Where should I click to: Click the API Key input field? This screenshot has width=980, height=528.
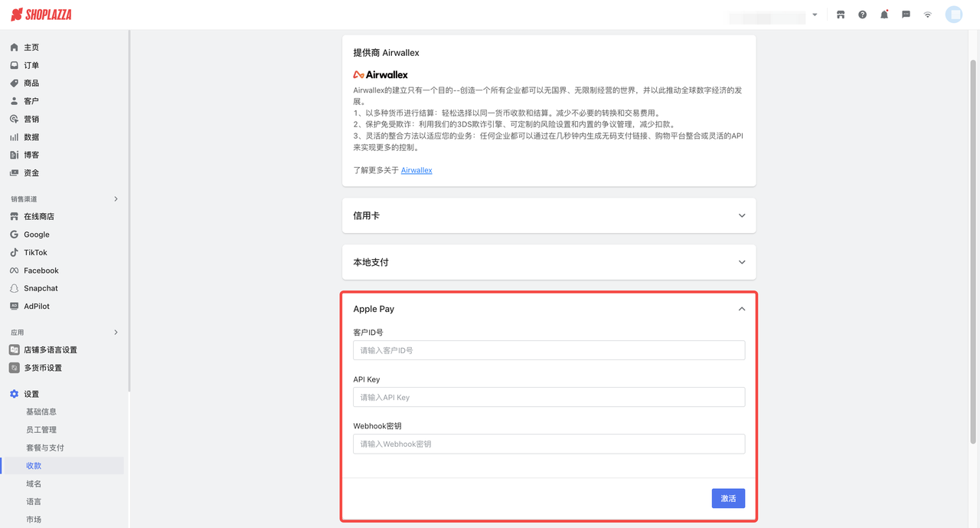tap(548, 397)
